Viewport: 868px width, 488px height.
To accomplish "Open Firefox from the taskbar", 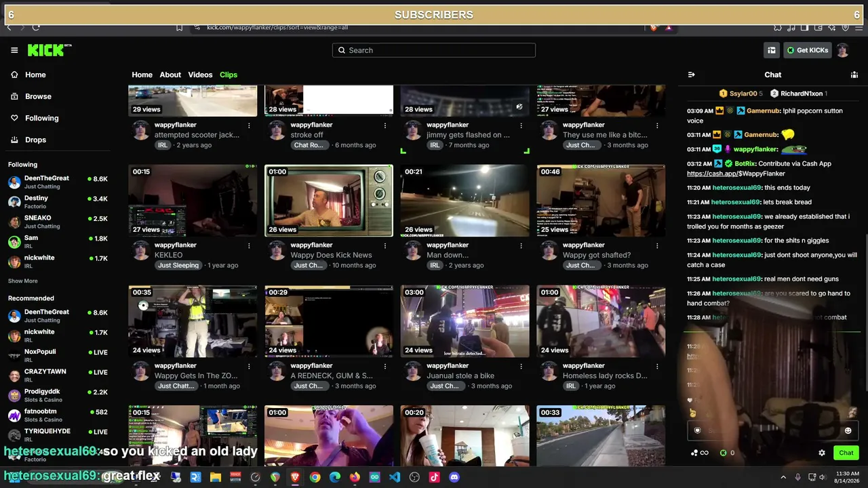I will click(355, 477).
